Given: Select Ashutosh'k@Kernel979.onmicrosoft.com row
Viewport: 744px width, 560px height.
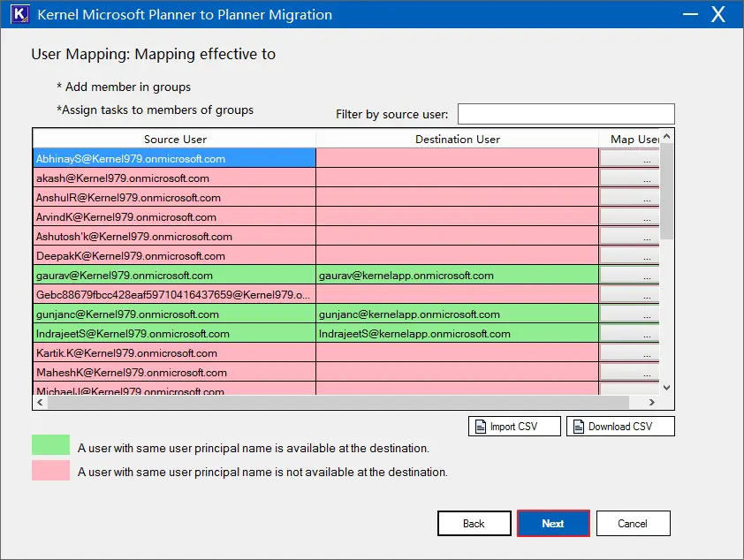Looking at the screenshot, I should click(175, 236).
